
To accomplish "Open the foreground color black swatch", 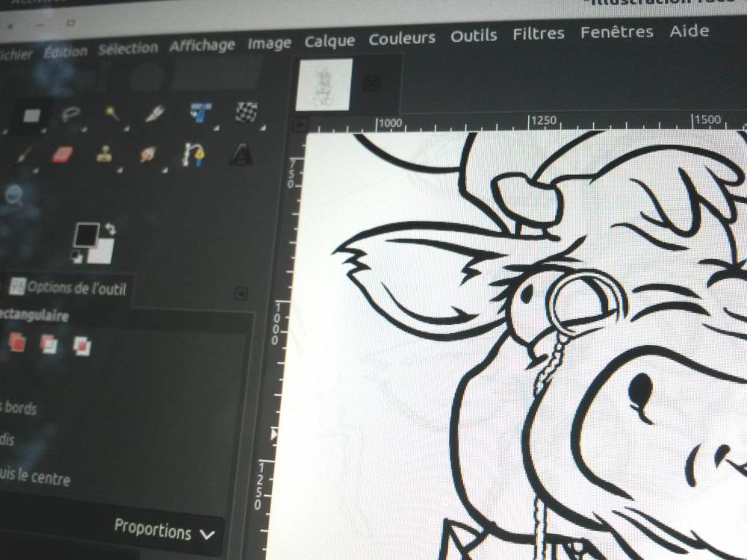I will 86,234.
